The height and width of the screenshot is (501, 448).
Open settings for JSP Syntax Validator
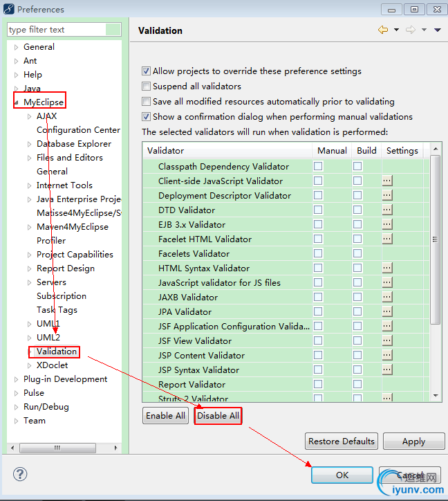387,370
